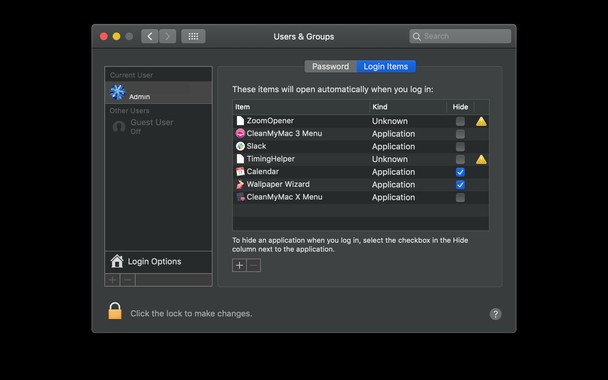Viewport: 608px width, 380px height.
Task: Remove a user with the sidebar minus button
Action: (x=128, y=280)
